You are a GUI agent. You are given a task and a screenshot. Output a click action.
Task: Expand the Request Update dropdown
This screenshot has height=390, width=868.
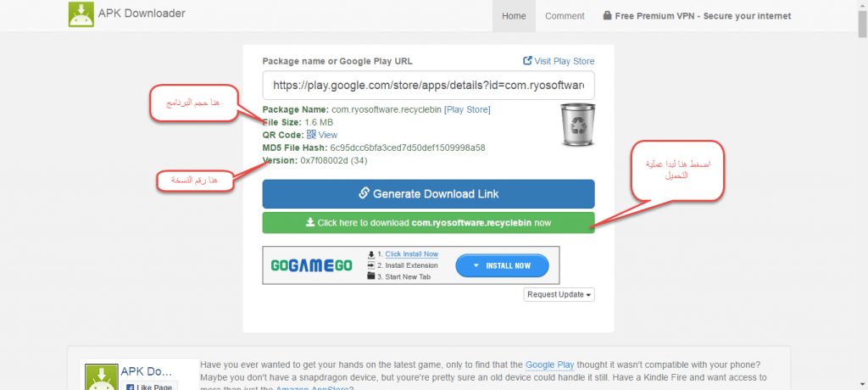559,295
